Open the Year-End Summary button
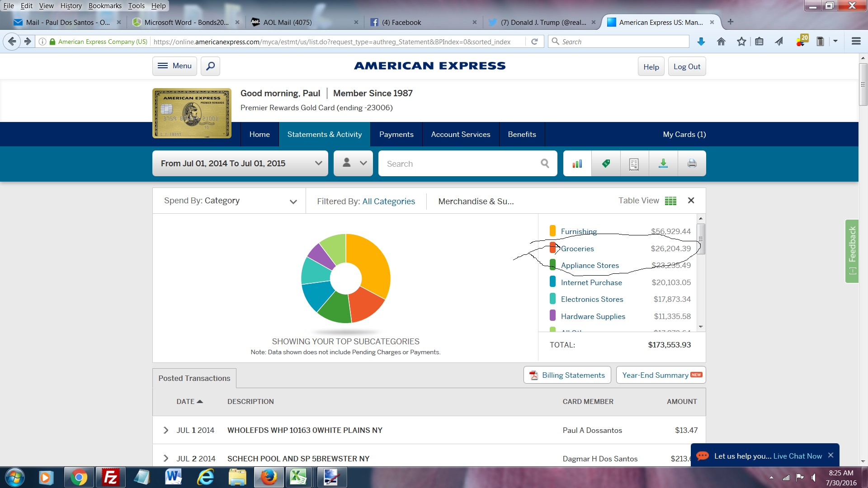This screenshot has height=488, width=868. pyautogui.click(x=661, y=375)
